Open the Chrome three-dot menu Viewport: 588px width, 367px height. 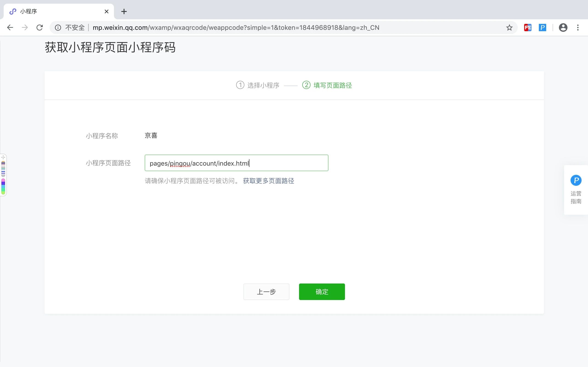coord(578,28)
